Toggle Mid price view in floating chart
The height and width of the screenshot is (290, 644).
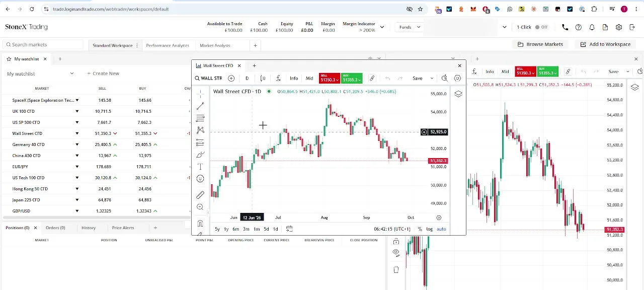(x=309, y=78)
